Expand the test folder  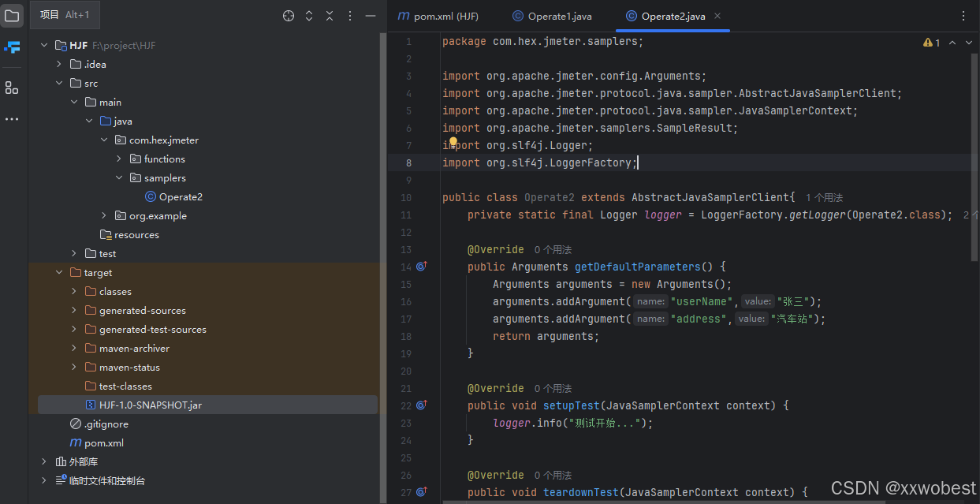(x=74, y=253)
